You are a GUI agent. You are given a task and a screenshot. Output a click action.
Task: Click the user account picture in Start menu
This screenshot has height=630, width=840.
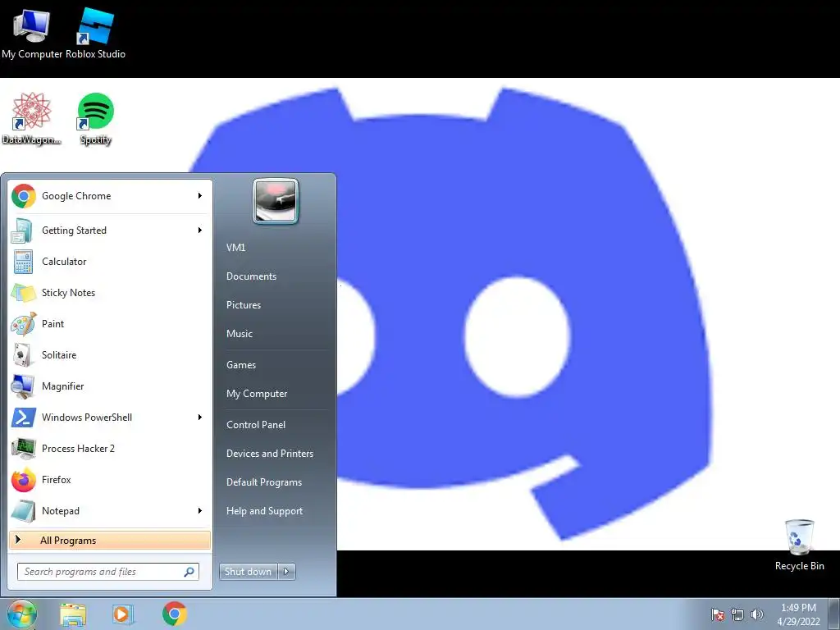[x=276, y=201]
